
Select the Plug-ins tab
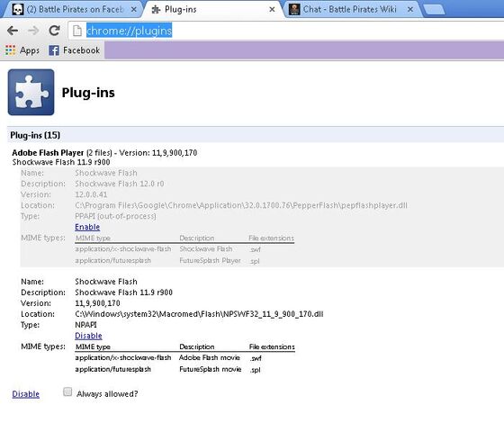212,10
